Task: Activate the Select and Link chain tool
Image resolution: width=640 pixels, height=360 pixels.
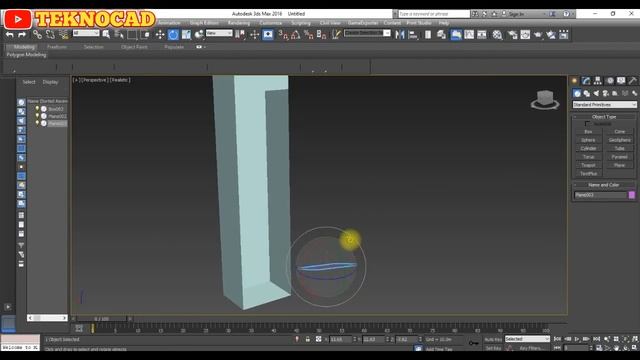Action: coord(37,35)
